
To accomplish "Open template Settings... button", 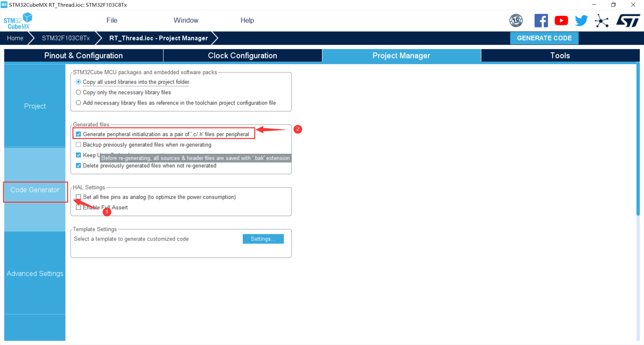I will click(263, 239).
